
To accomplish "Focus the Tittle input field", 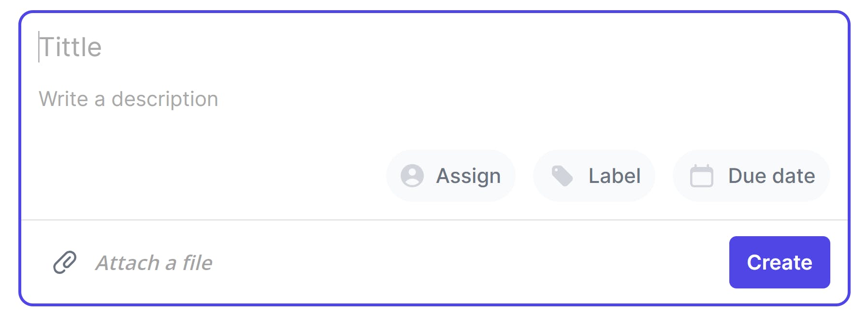I will tap(434, 47).
